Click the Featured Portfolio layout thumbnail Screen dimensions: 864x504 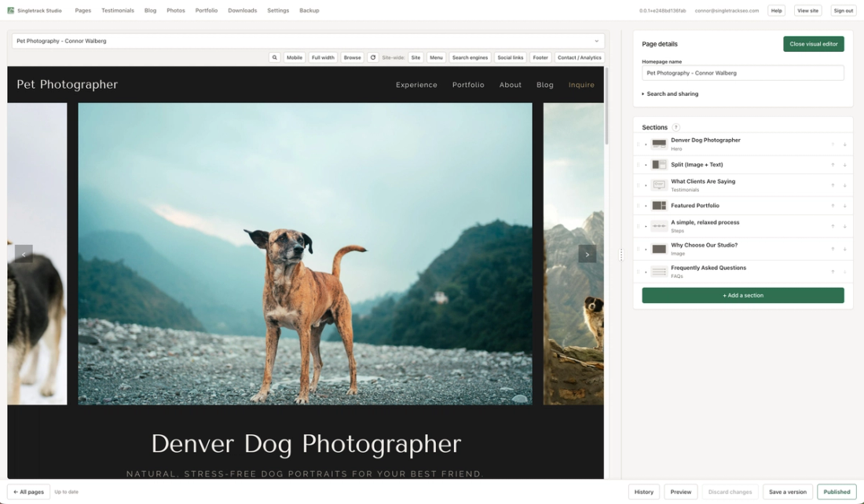(659, 206)
